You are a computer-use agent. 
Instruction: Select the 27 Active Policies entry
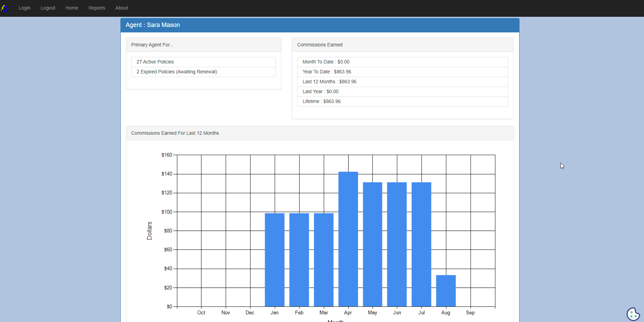coord(203,62)
